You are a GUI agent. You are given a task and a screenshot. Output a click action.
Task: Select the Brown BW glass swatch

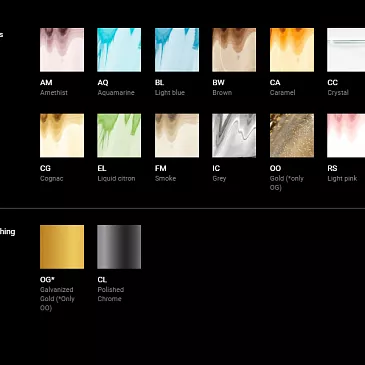[x=234, y=50]
